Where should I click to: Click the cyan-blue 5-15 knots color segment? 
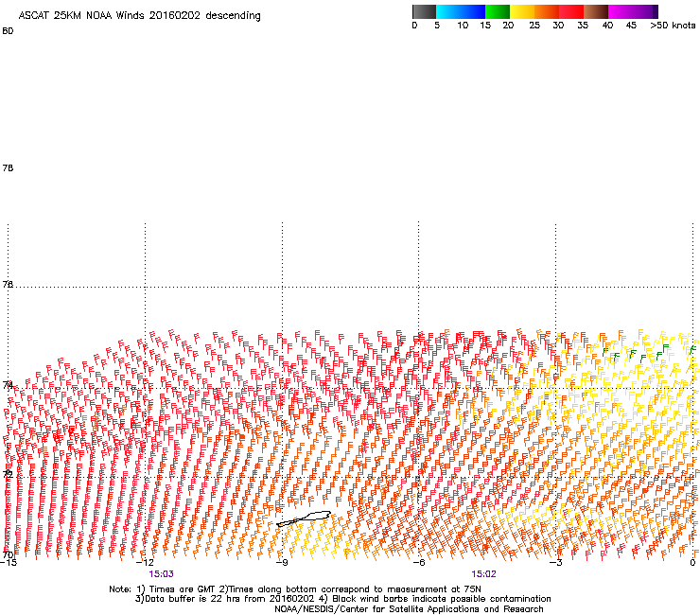pyautogui.click(x=461, y=11)
